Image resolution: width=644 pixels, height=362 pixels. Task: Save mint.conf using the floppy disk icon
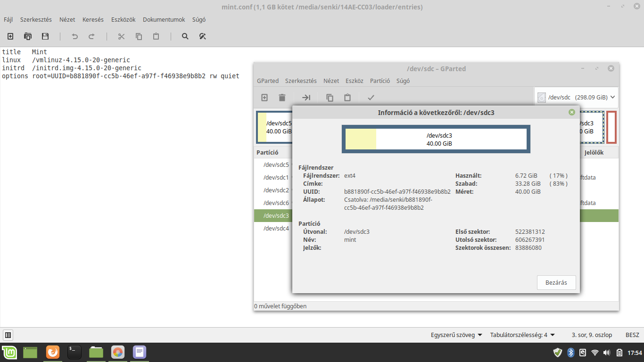45,36
